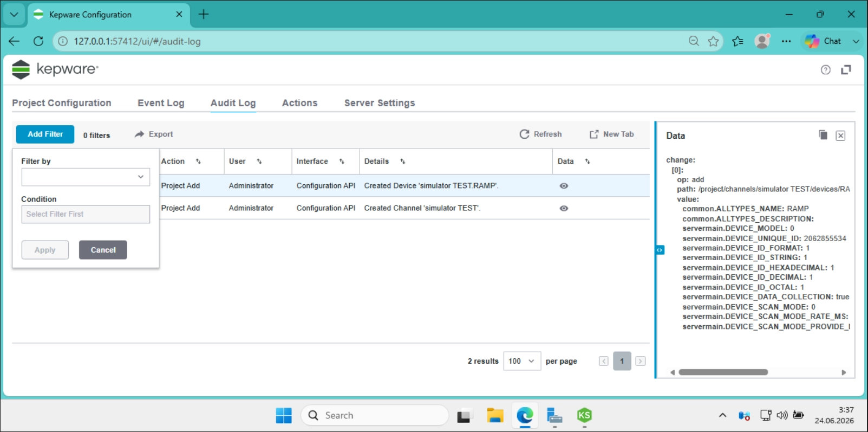Click the Condition input field

pos(86,214)
